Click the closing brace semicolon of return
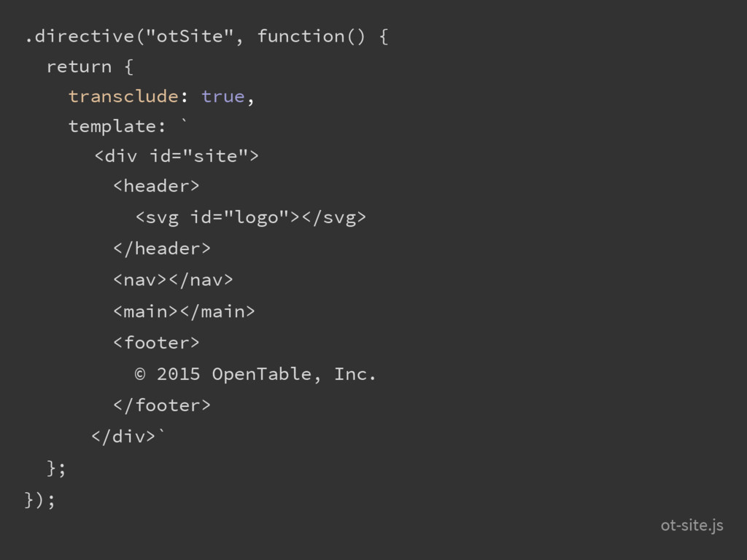Screen dimensions: 747x560 56,468
